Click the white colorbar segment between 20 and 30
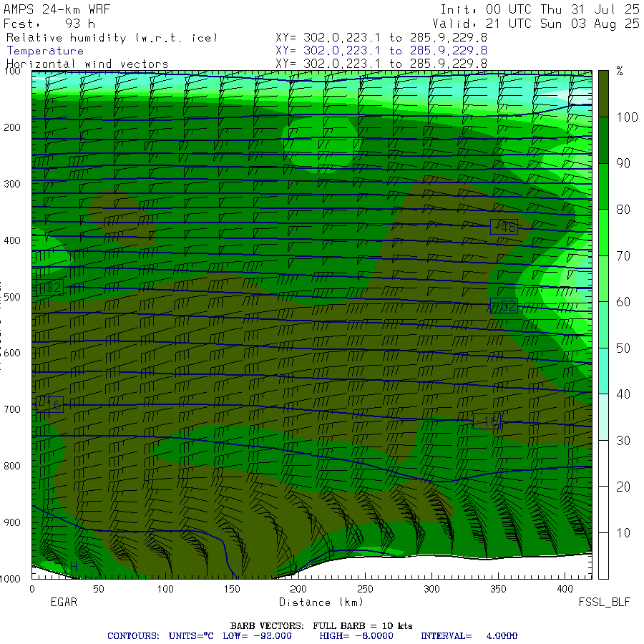The width and height of the screenshot is (644, 644). [x=603, y=463]
